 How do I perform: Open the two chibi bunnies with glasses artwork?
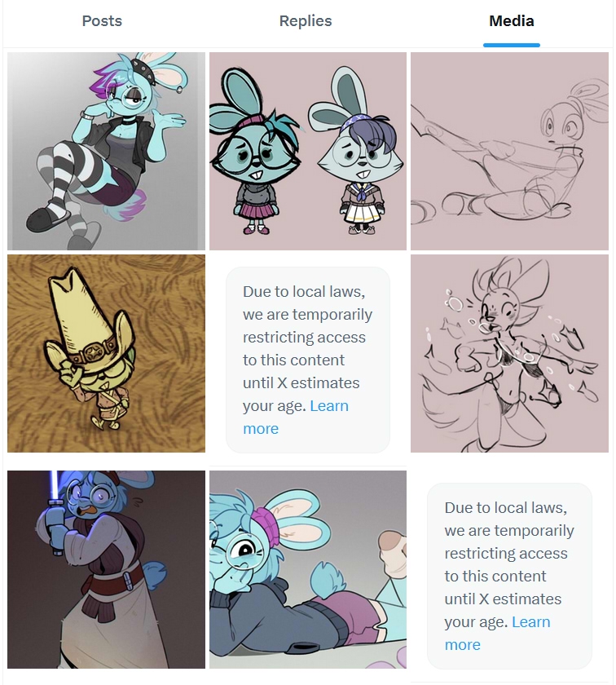pyautogui.click(x=308, y=151)
